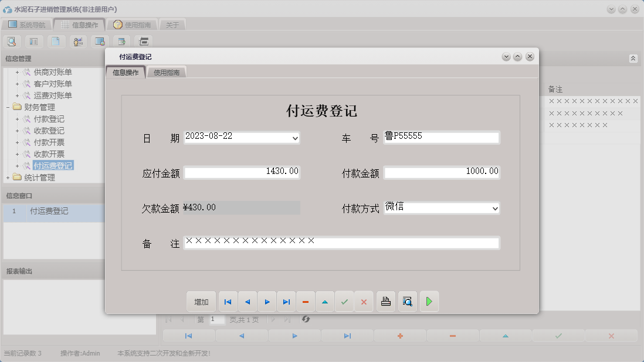Click the green run arrow in dialog
The width and height of the screenshot is (644, 362).
coord(429,301)
